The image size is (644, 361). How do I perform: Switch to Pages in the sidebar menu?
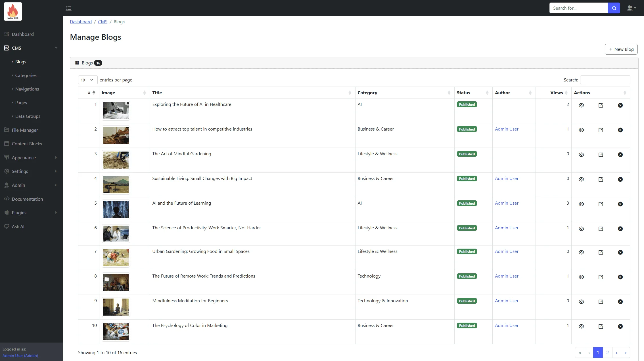click(21, 102)
